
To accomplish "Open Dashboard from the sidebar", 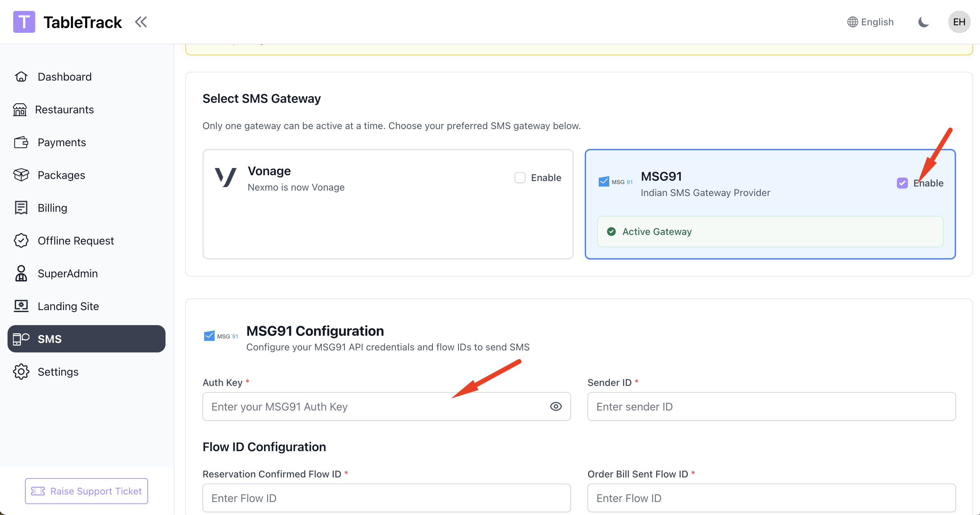I will point(64,77).
